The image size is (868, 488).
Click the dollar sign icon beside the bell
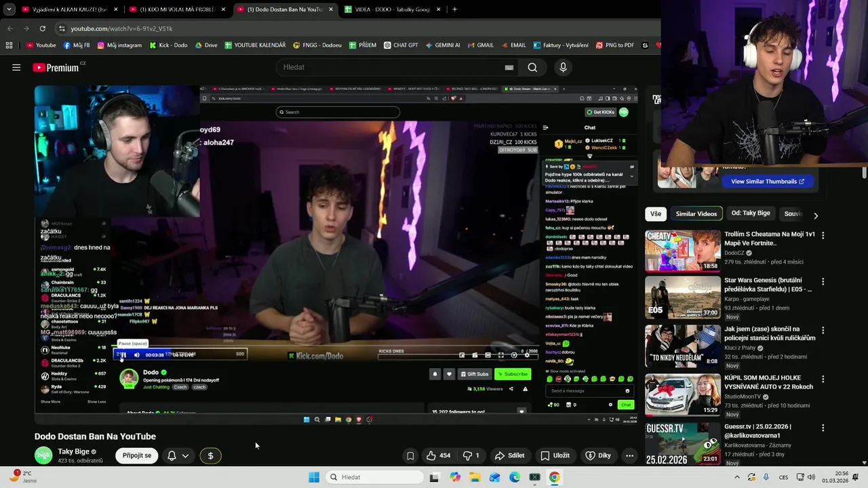pyautogui.click(x=210, y=455)
